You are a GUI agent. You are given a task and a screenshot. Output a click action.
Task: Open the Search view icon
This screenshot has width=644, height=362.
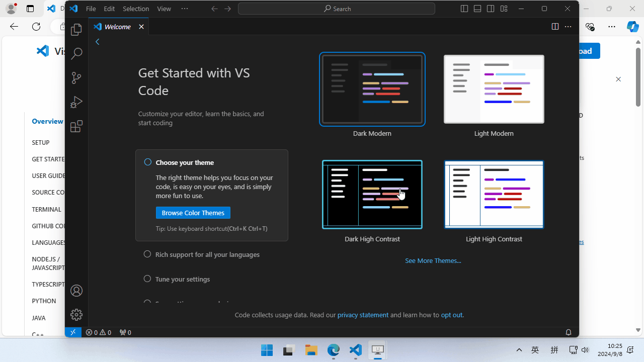[x=76, y=54]
